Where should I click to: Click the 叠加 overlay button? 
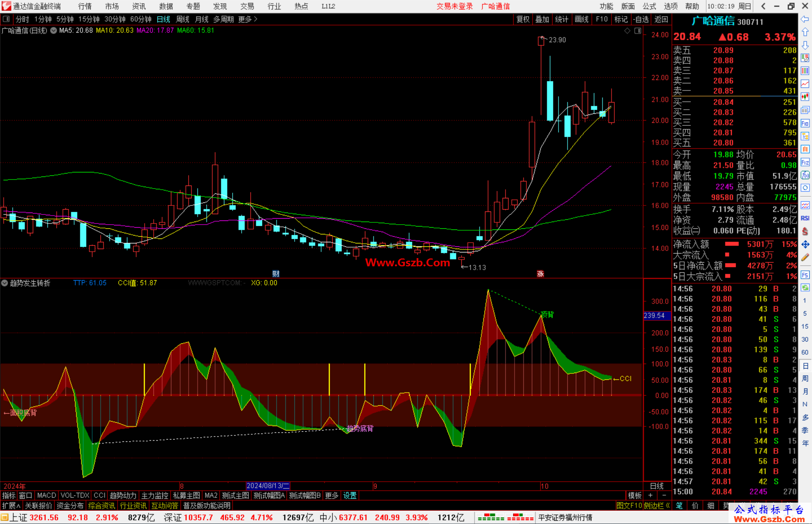click(x=542, y=19)
